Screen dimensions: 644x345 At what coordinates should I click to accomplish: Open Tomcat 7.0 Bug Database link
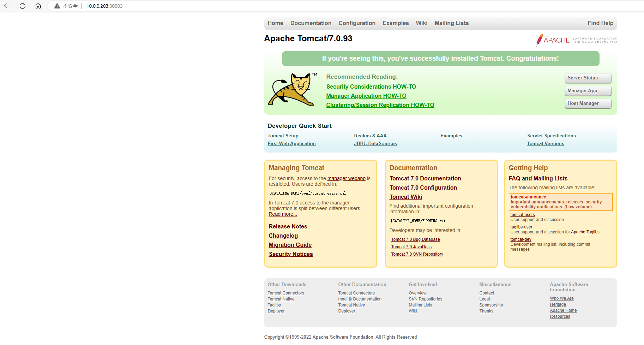click(x=415, y=239)
